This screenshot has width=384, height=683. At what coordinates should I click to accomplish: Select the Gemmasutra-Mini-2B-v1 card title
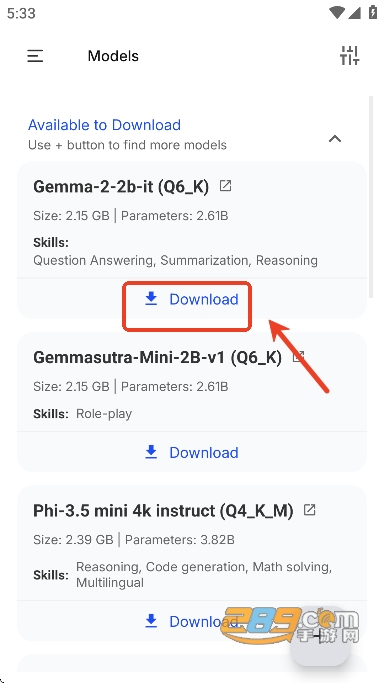coord(158,358)
